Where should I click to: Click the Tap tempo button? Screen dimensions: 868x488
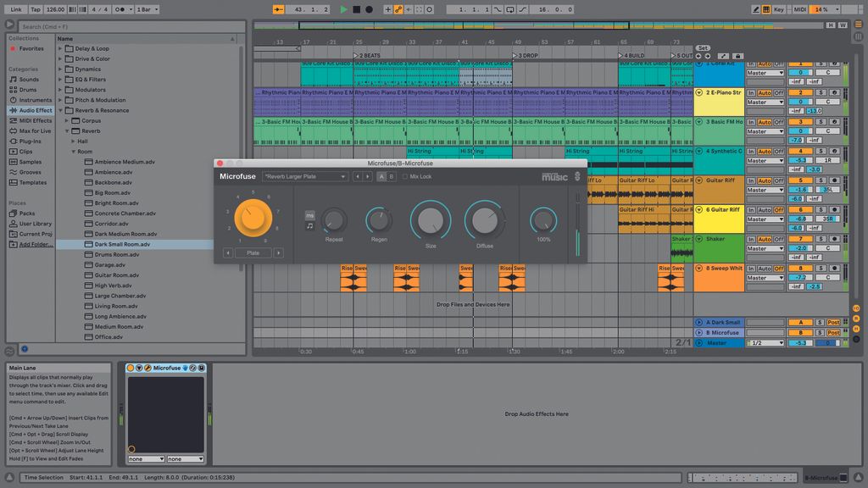coord(36,8)
